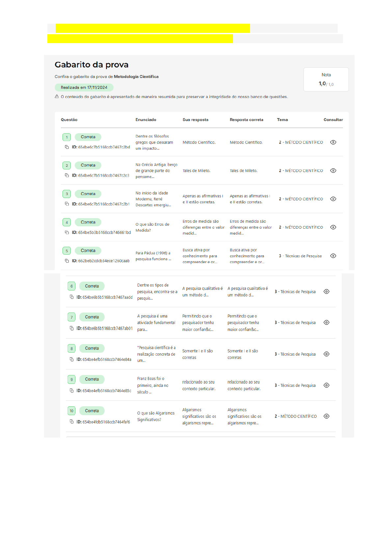392x554 pixels.
Task: Copy the ID of question 5
Action: point(67,261)
